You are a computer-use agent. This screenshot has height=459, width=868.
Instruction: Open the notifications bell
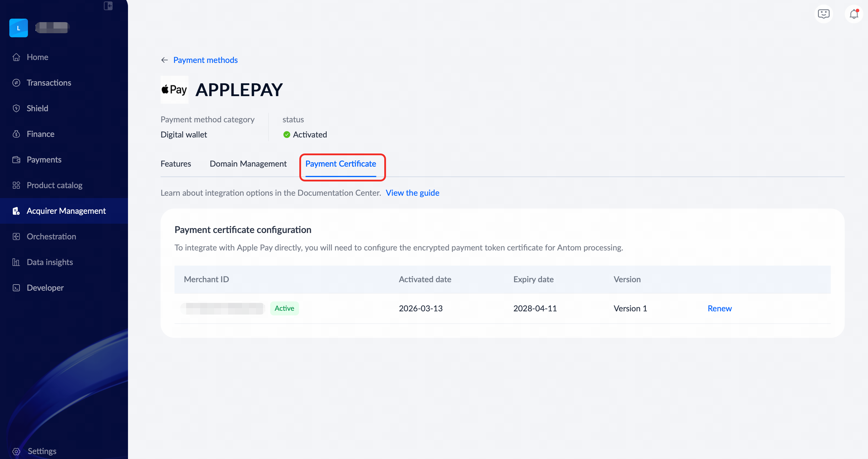[x=853, y=14]
